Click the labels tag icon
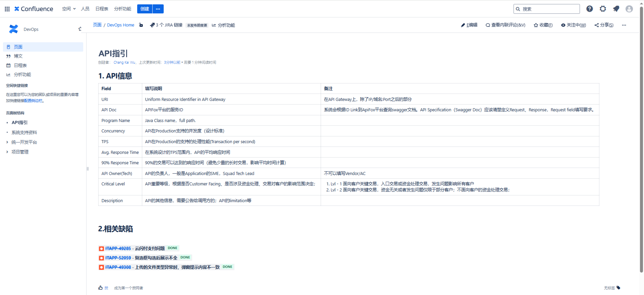Viewport: 644px width, 295px height. click(x=619, y=288)
